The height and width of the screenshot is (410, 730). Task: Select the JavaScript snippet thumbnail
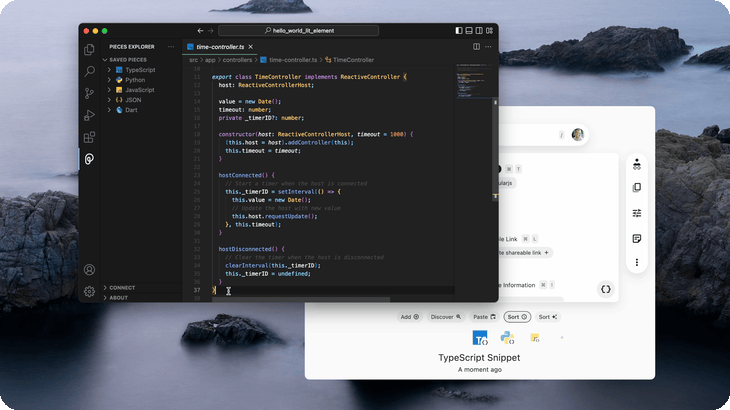[534, 338]
